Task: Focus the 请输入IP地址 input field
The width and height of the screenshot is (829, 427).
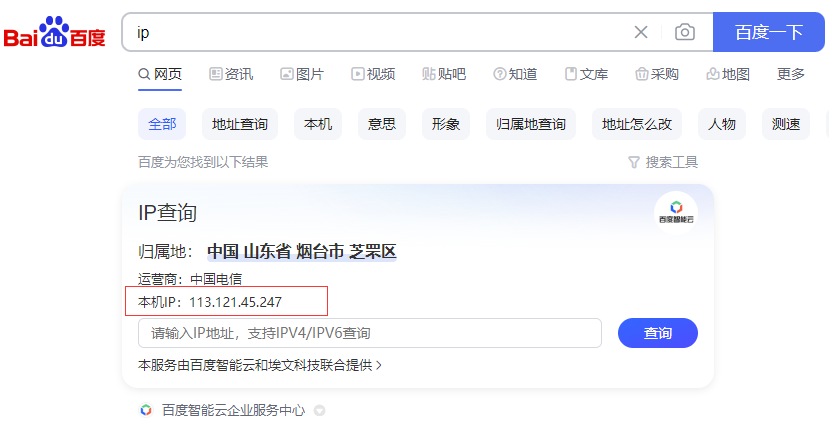Action: (x=370, y=333)
